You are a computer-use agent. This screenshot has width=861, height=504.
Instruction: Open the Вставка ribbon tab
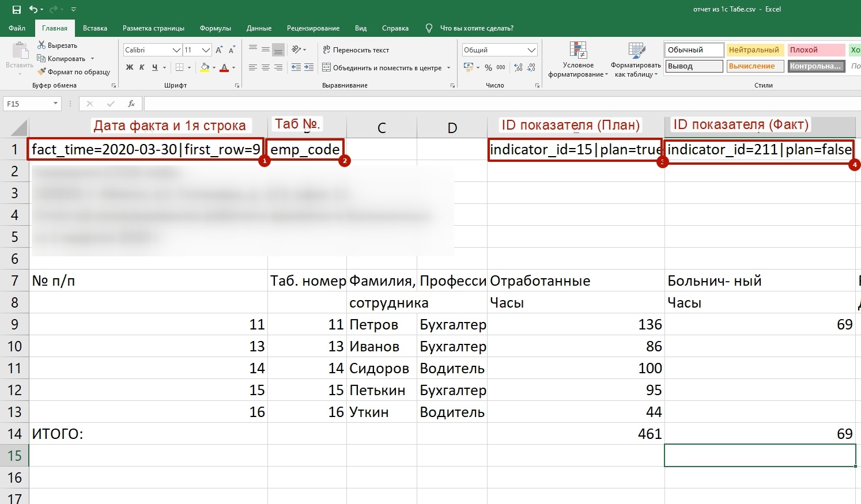(x=95, y=28)
